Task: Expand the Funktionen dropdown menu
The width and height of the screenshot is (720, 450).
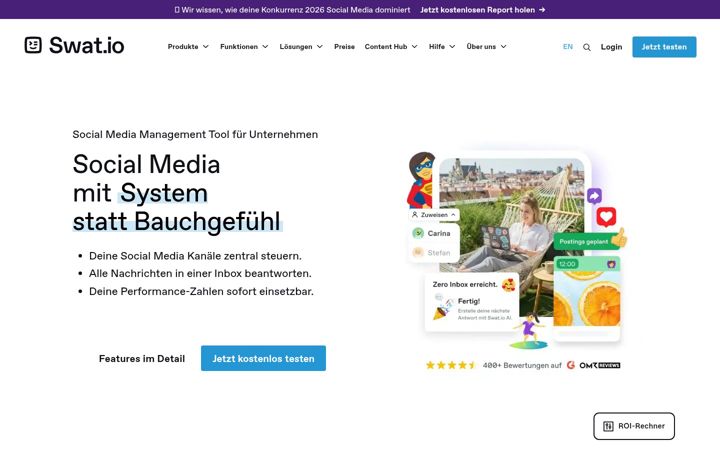Action: pos(244,46)
